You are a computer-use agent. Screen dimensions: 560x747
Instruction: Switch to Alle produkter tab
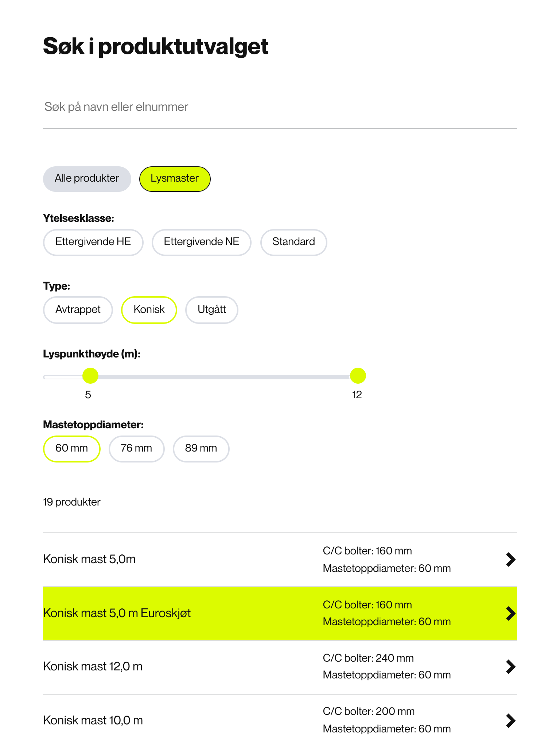pos(87,179)
